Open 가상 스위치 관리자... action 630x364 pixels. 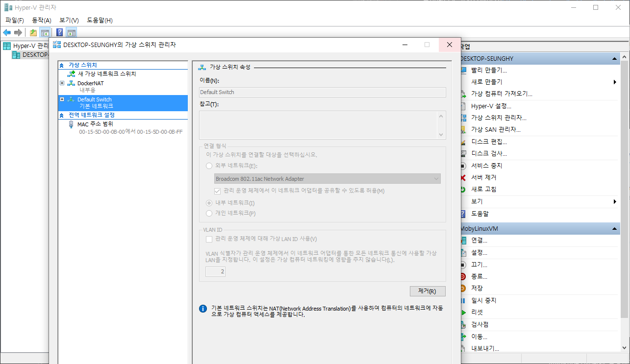(499, 118)
